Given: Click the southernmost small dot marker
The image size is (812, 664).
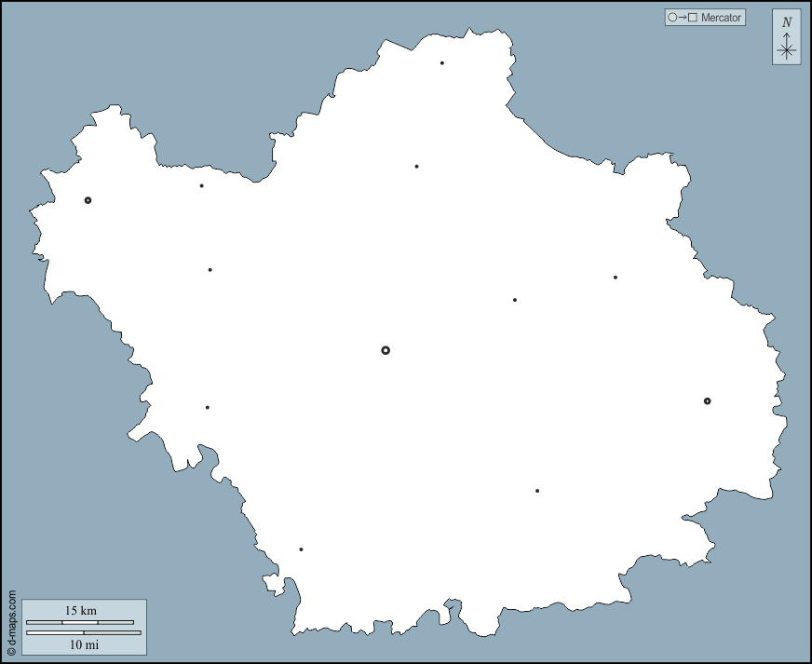Looking at the screenshot, I should point(301,549).
